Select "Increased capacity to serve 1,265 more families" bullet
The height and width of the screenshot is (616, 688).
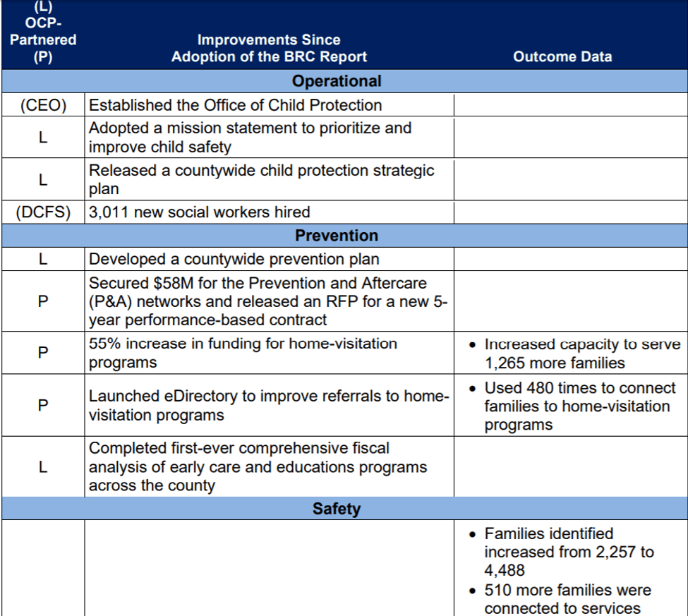coord(575,354)
